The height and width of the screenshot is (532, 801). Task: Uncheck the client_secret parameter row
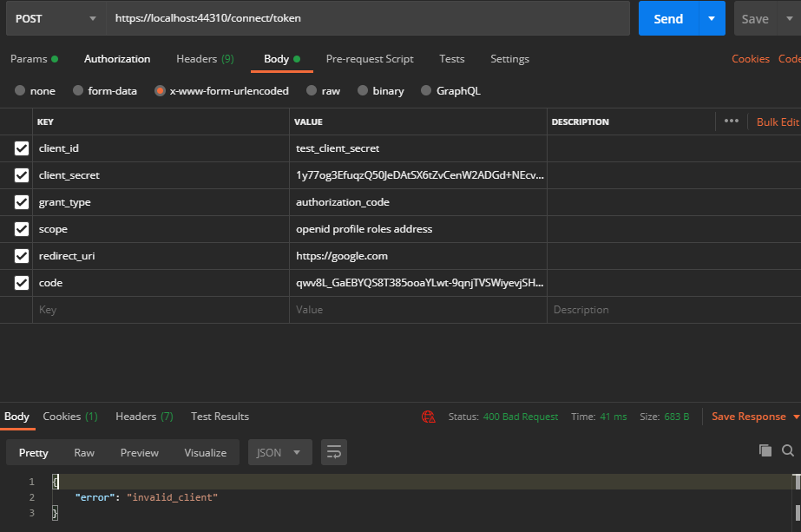coord(21,174)
